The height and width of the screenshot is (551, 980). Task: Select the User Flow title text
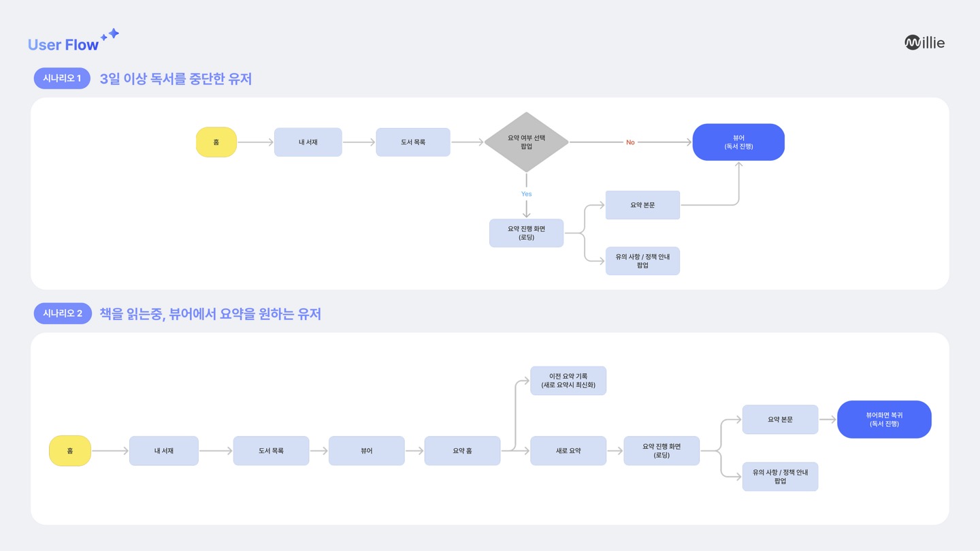[x=63, y=45]
